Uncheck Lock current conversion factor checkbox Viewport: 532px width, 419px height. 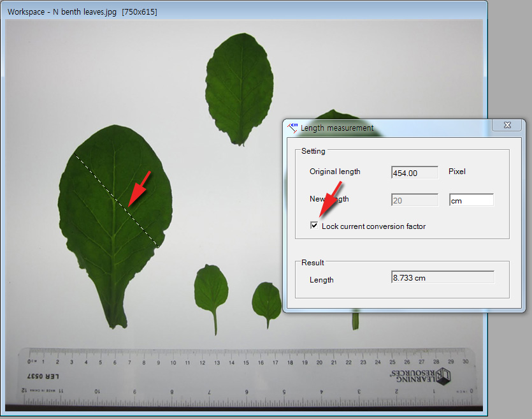(x=313, y=226)
